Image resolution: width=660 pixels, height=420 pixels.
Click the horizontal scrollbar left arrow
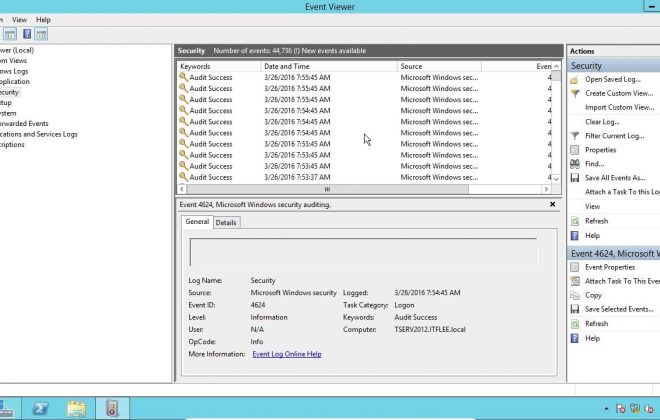(182, 189)
